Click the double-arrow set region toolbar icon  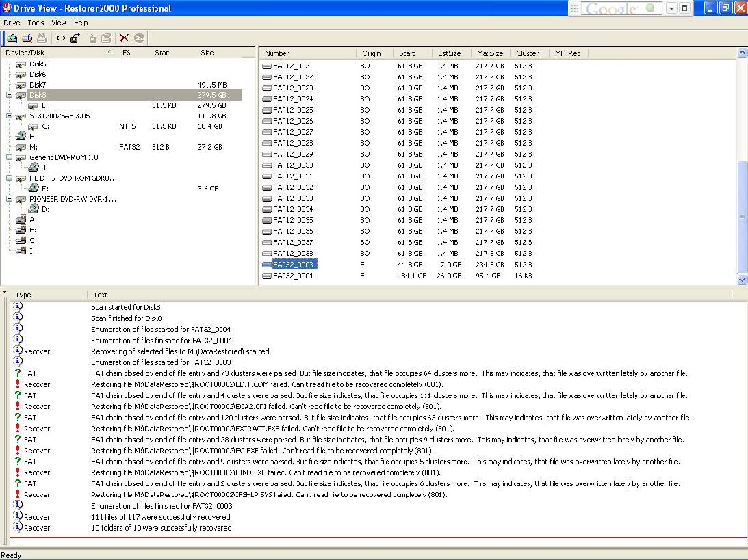[61, 38]
